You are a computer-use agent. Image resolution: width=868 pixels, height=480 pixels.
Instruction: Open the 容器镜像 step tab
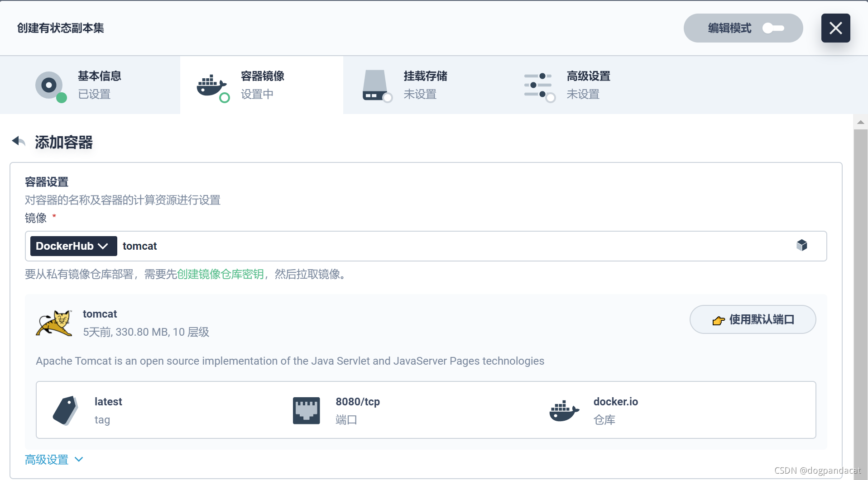coord(262,85)
